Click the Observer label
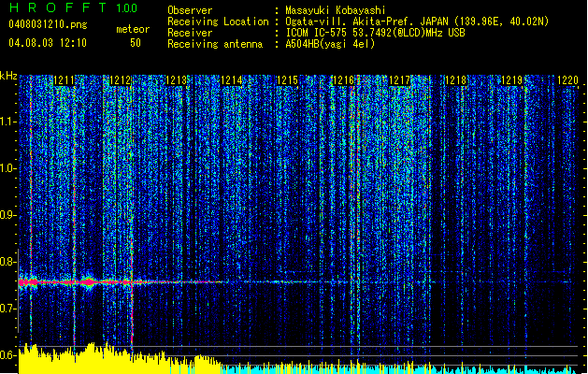The image size is (588, 374). (190, 10)
